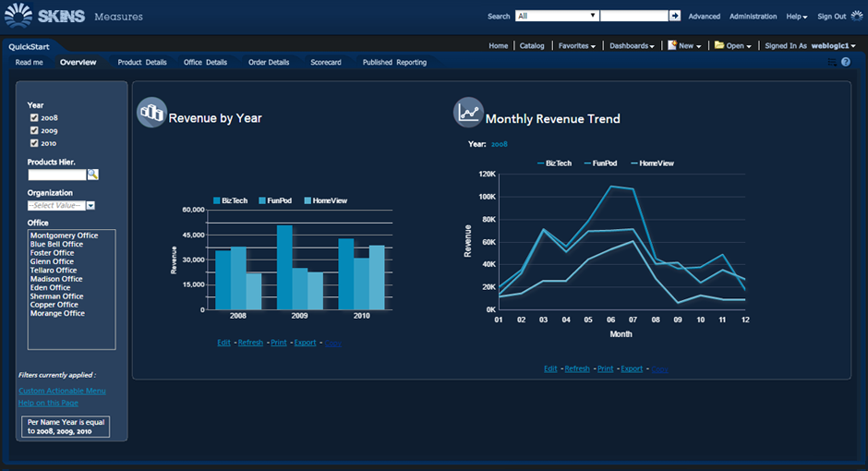Expand the New dropdown menu
The height and width of the screenshot is (471, 868).
pyautogui.click(x=690, y=46)
